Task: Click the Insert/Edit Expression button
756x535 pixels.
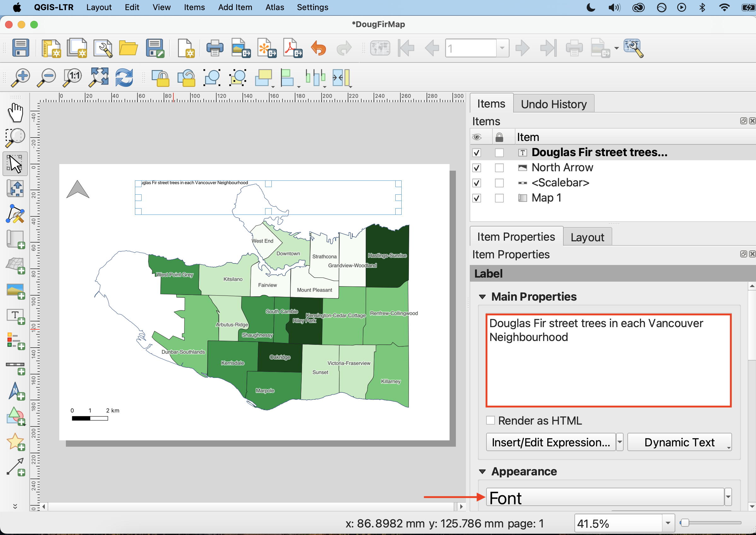Action: point(550,442)
